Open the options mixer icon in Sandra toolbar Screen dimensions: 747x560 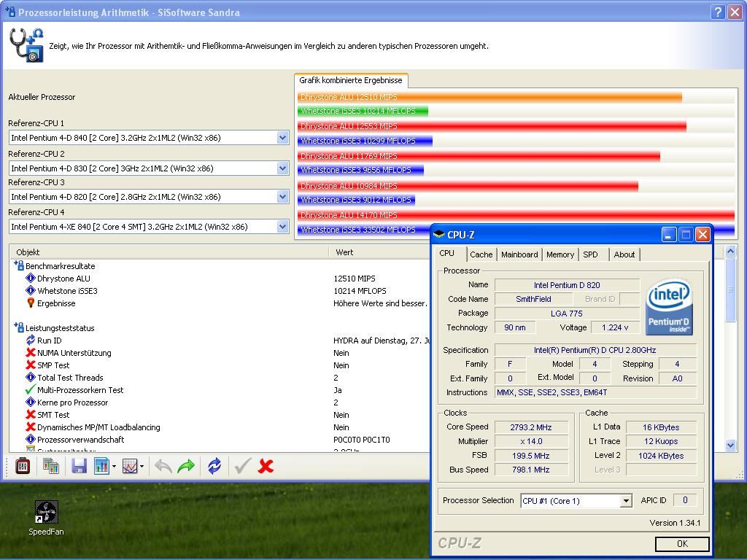click(23, 466)
